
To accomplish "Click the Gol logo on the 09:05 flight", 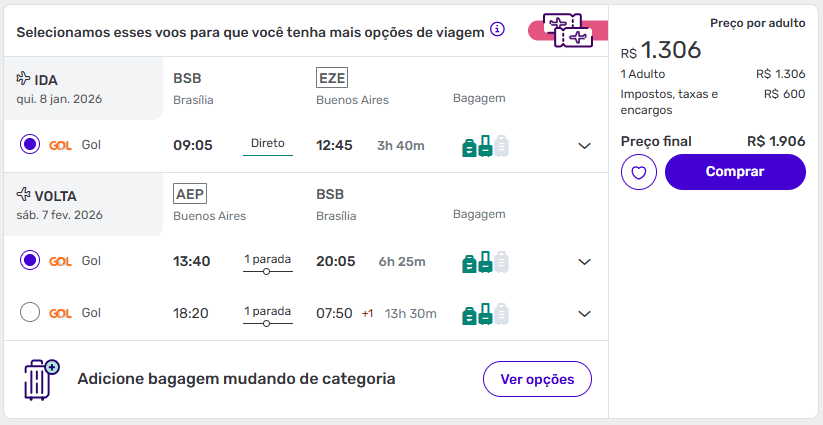I will coord(60,145).
